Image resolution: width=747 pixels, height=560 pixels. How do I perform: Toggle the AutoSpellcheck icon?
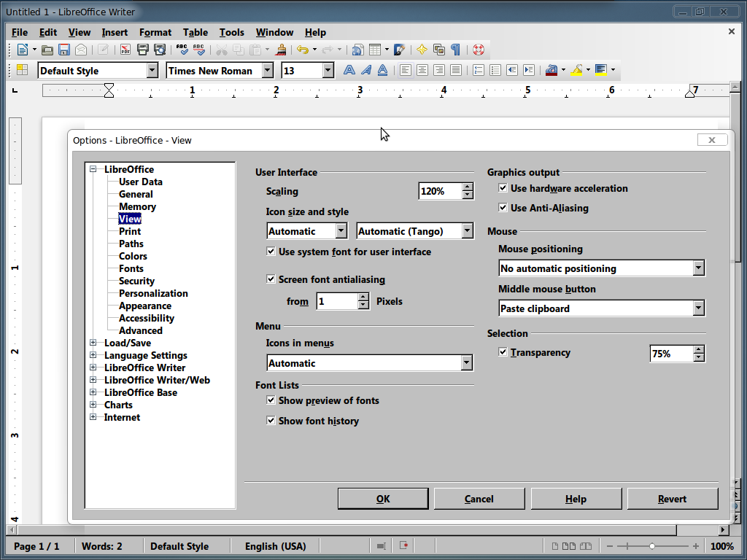[x=199, y=50]
